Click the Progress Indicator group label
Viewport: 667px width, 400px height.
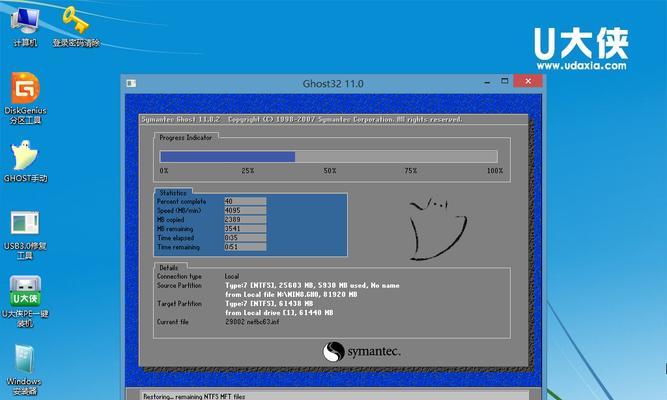tap(185, 137)
